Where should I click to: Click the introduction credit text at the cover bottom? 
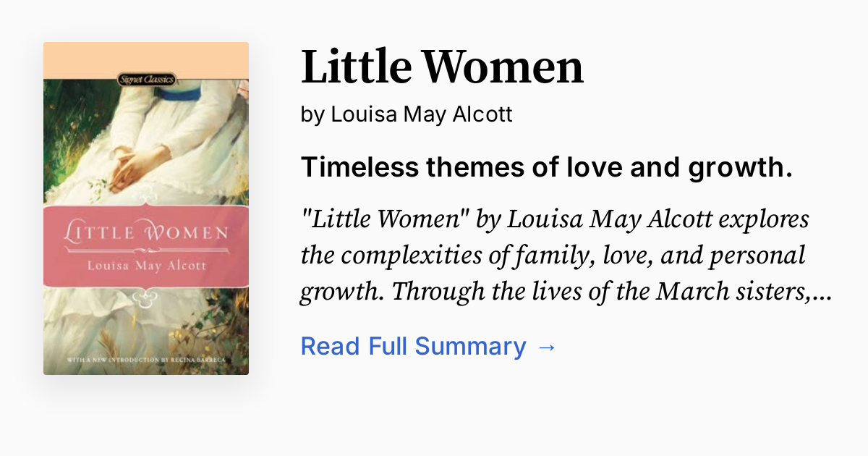point(146,360)
